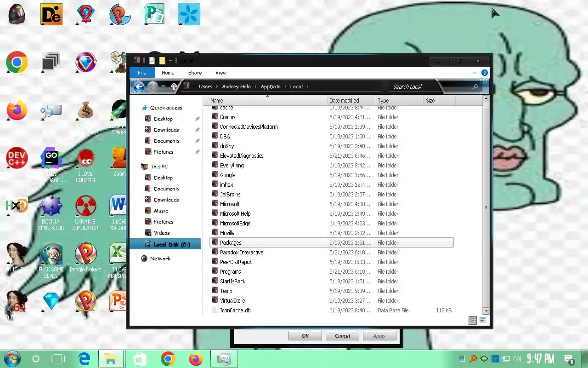The height and width of the screenshot is (368, 588).
Task: Click the file list scrollbar down arrow
Action: 486,311
